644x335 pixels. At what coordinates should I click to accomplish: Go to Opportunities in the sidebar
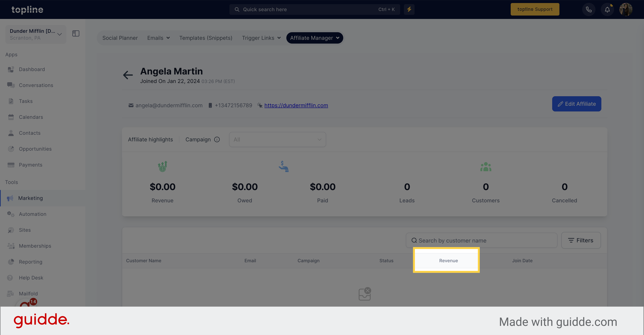coord(35,149)
